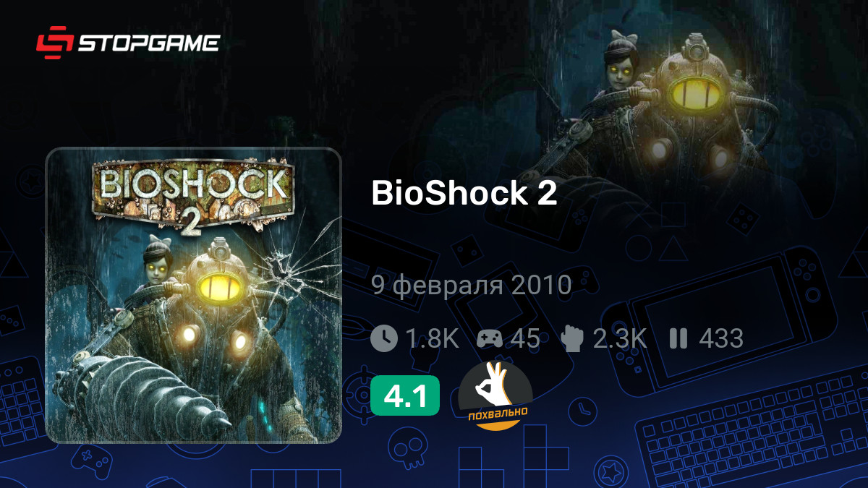Click the 2.3K completed count
Screen dimensions: 868x488
pyautogui.click(x=620, y=338)
